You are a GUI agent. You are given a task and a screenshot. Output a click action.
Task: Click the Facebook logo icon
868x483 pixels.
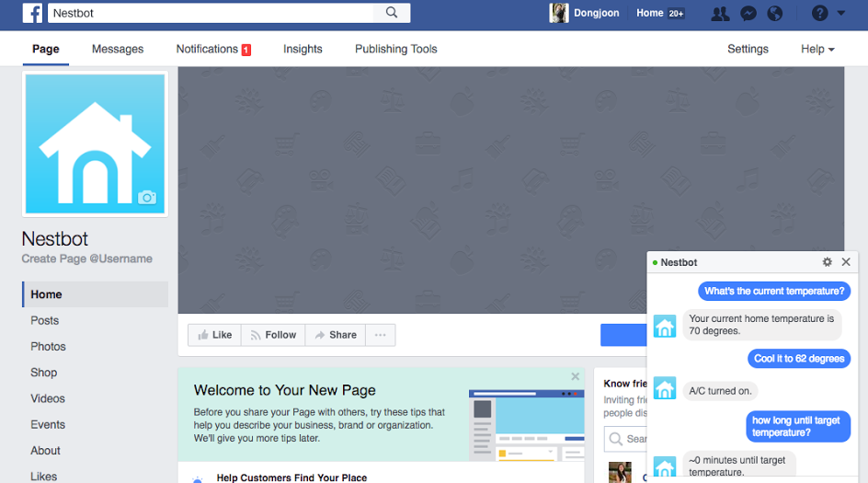coord(33,13)
